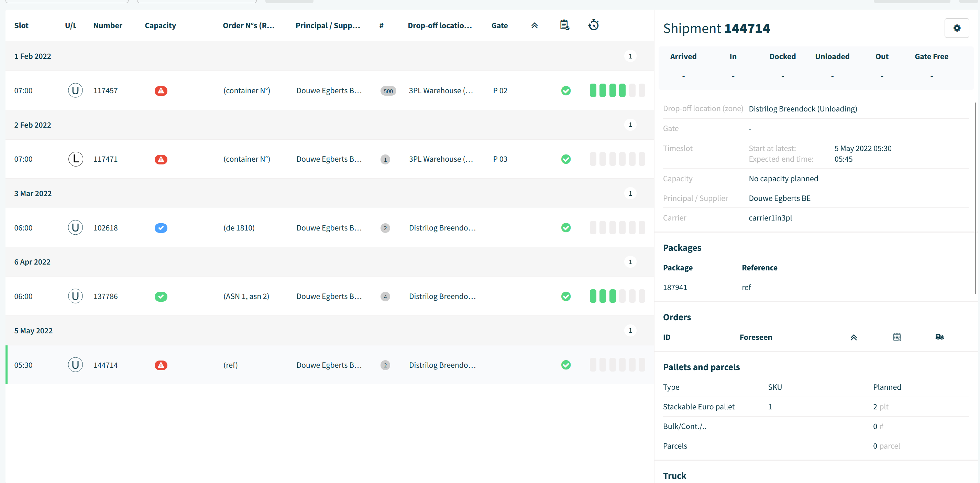Viewport: 980px width, 483px height.
Task: Click the clipboard check column icon
Action: point(564,25)
